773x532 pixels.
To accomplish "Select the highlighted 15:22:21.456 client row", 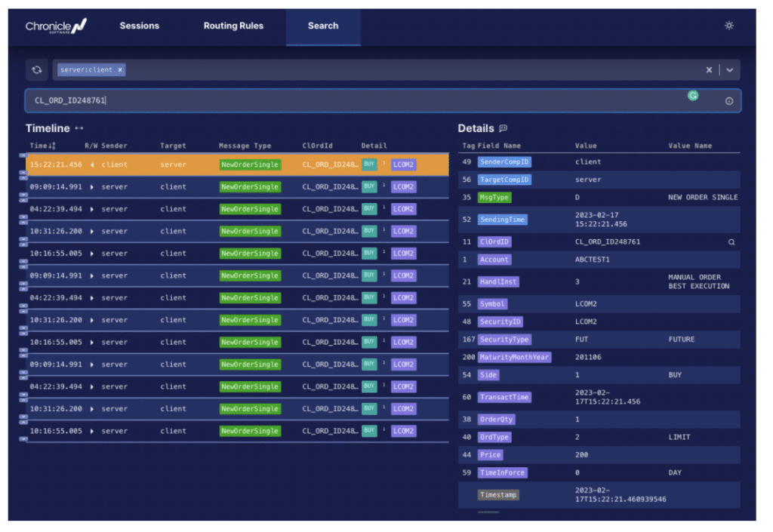I will 237,165.
